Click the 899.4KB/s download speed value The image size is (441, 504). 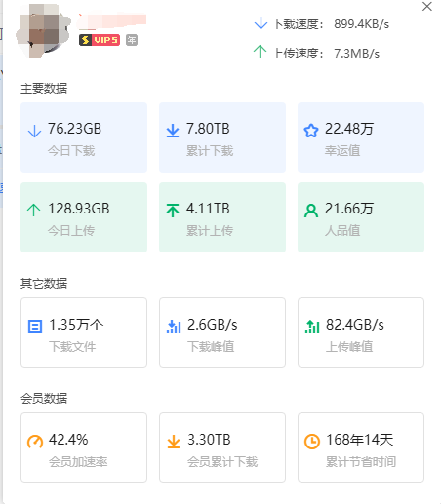[361, 24]
